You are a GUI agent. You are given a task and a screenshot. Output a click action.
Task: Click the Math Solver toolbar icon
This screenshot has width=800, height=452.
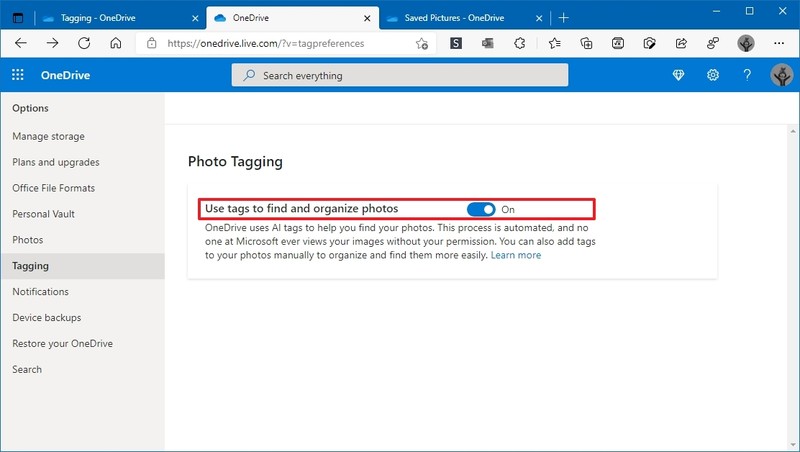(x=618, y=43)
